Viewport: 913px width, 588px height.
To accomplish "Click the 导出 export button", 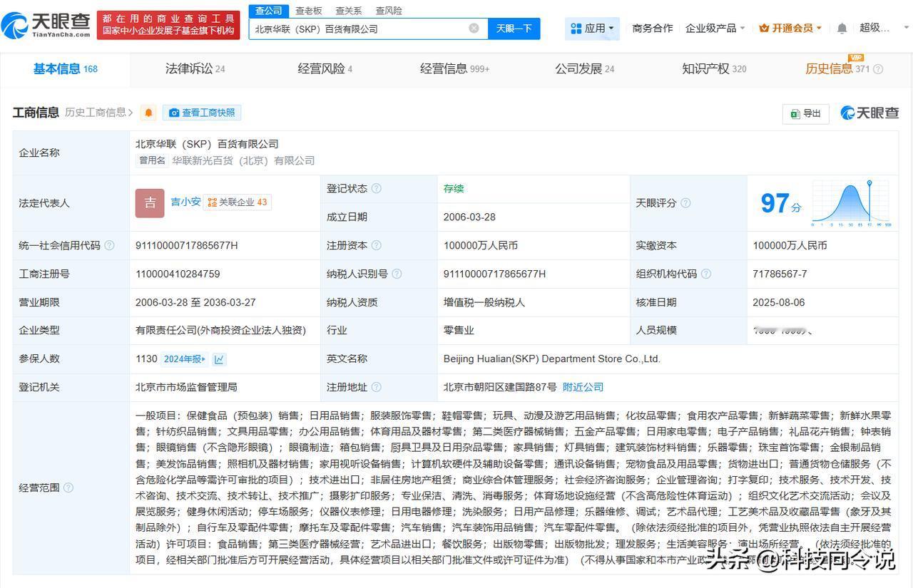I will (805, 113).
